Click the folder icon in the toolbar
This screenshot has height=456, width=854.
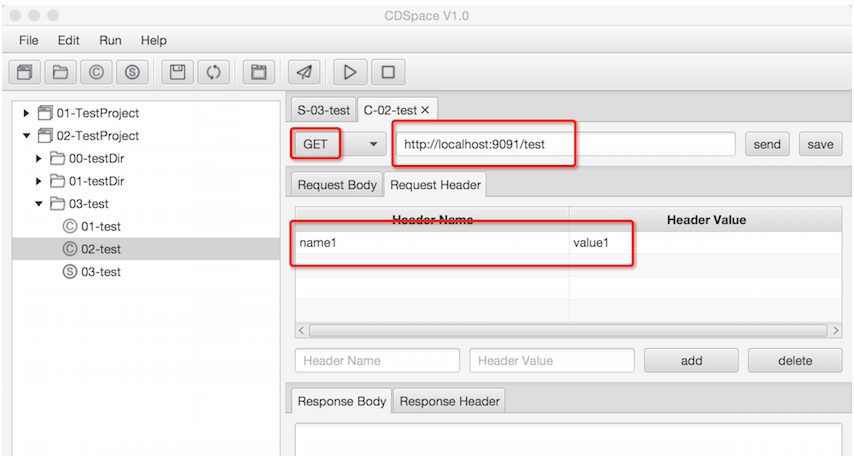point(60,72)
